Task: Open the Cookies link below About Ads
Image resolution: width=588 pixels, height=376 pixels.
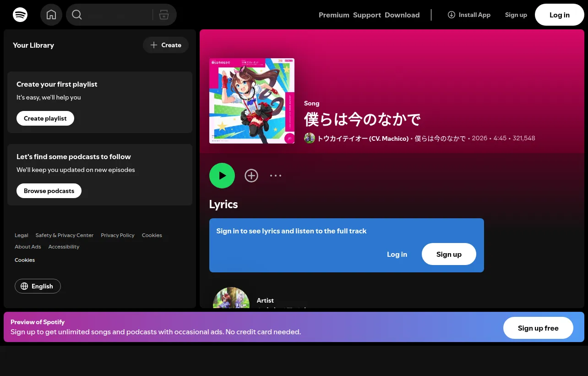Action: (25, 260)
